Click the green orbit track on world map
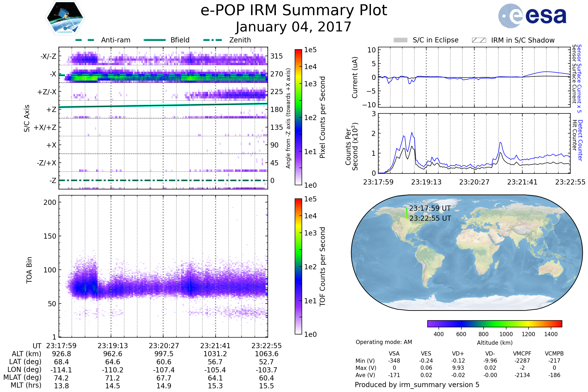This screenshot has width=588, height=392. 407,214
